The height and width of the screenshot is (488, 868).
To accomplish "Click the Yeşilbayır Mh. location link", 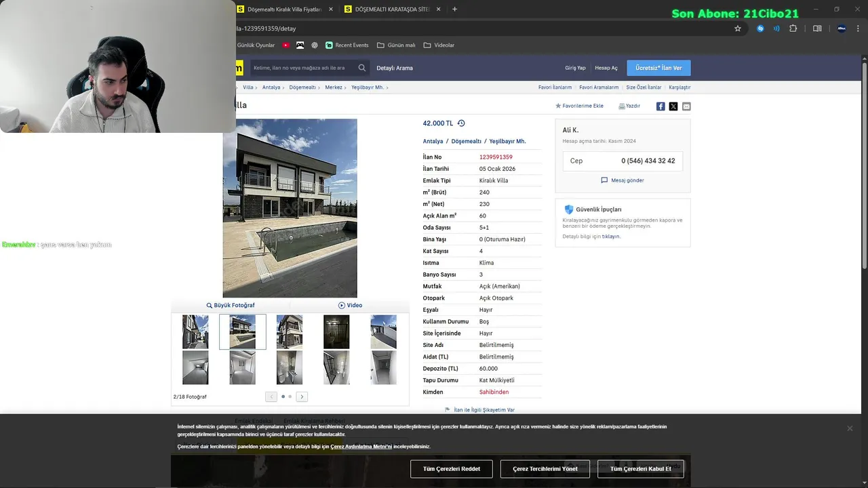I will (507, 141).
